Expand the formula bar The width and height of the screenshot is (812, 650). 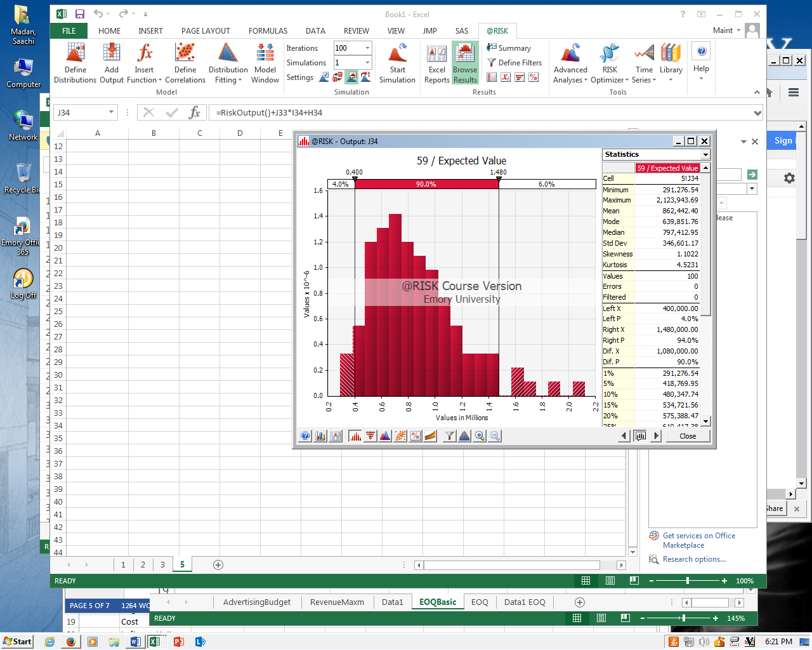(x=757, y=113)
